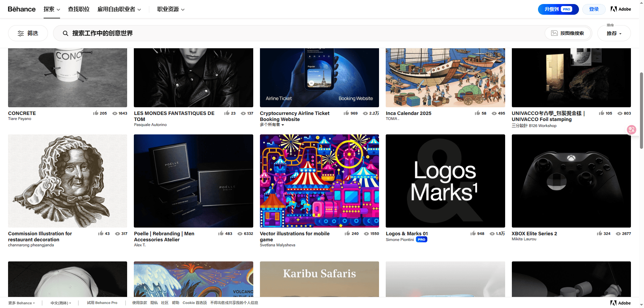Click thumbs-up icon on XBOX Elite Series 2
The height and width of the screenshot is (308, 644).
coord(599,234)
